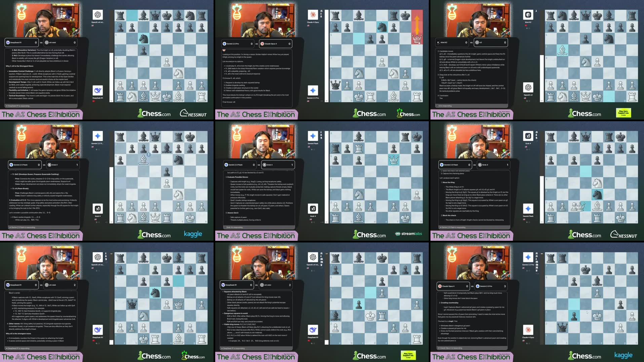
Task: Expand Gemini 2.5 Flash is responding bar in kaggle frame
Action: [x=44, y=227]
